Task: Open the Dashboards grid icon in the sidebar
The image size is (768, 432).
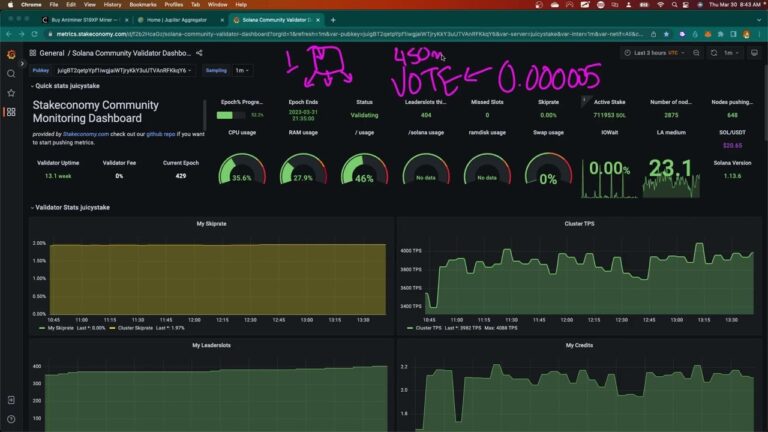Action: point(11,112)
